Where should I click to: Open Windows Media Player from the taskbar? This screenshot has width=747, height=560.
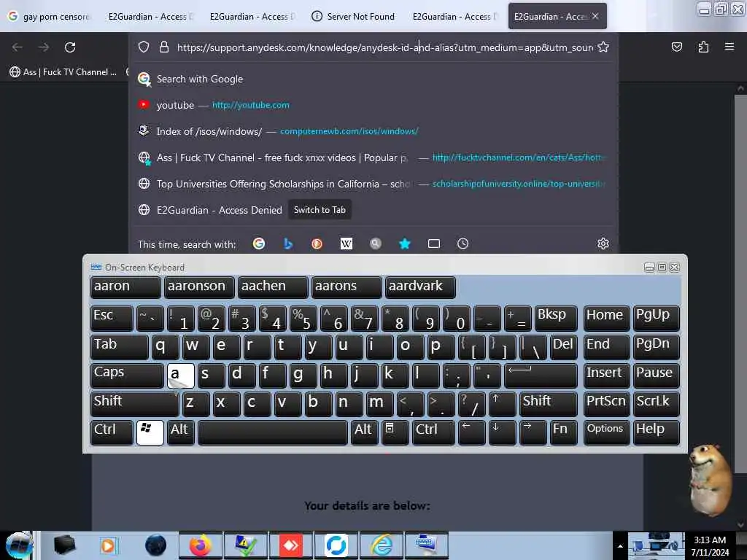click(109, 545)
